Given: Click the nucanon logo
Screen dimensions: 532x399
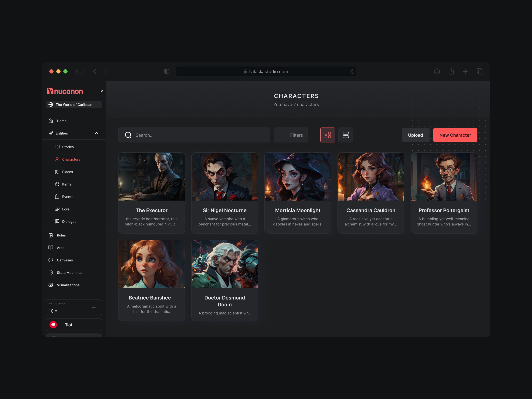Looking at the screenshot, I should click(64, 91).
